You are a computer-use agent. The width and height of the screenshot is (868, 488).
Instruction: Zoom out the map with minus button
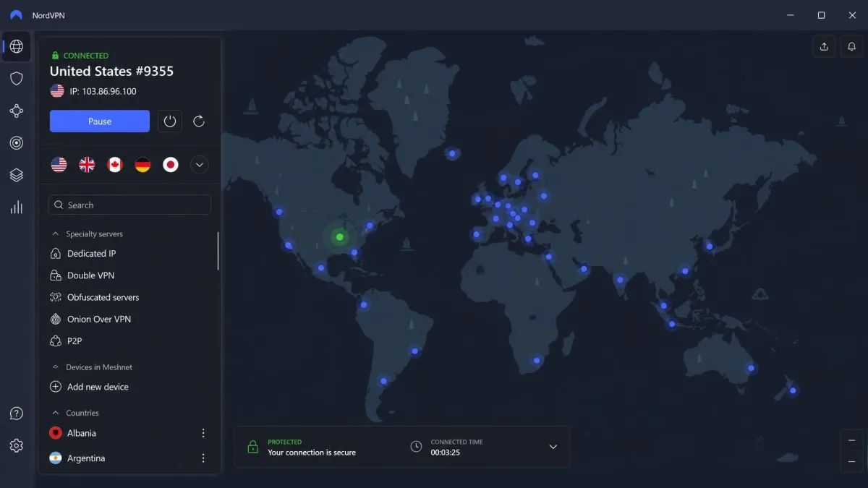(852, 461)
